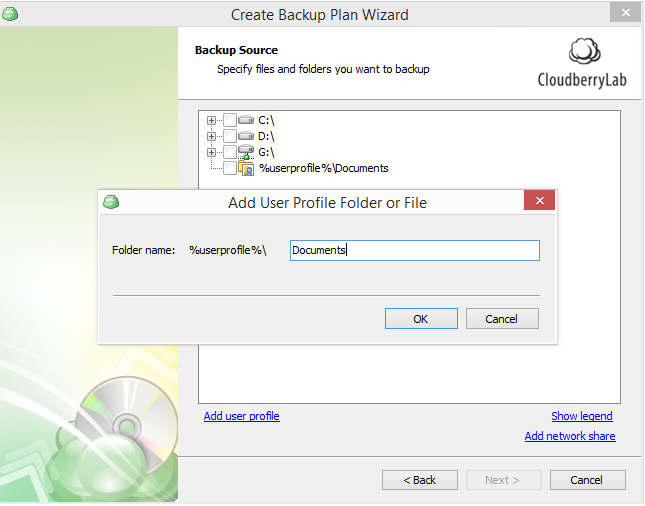645x506 pixels.
Task: Check the G:\ drive checkbox
Action: (230, 152)
